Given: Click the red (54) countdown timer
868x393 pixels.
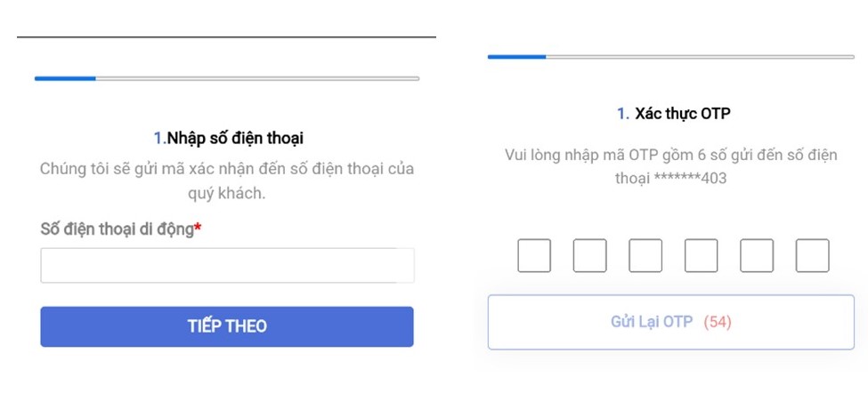Looking at the screenshot, I should pyautogui.click(x=718, y=322).
